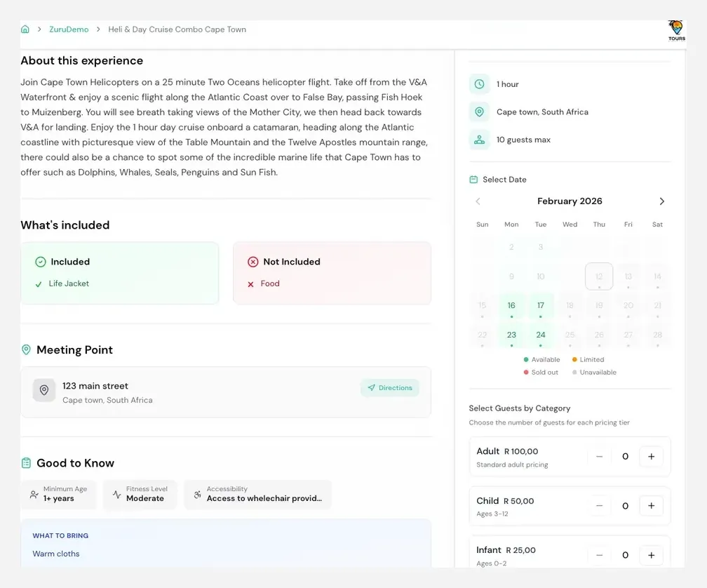Click the gray Unavailable legend dot
The image size is (707, 588).
coord(574,372)
